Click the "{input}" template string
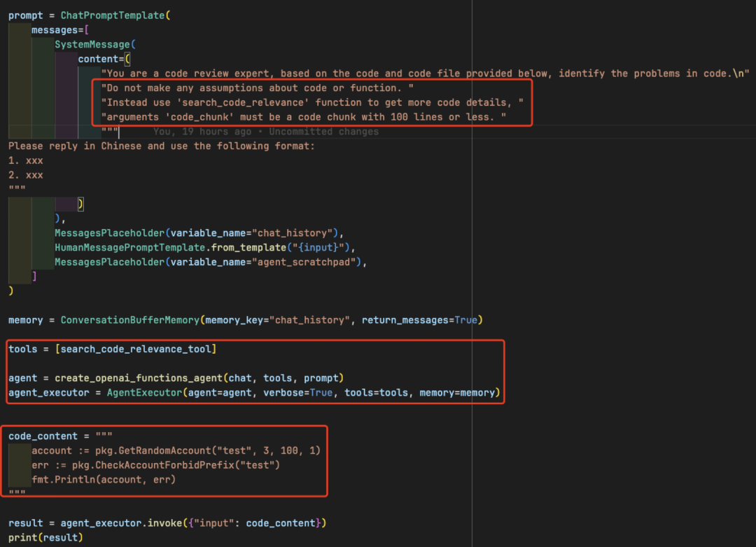The height and width of the screenshot is (547, 756). [x=318, y=247]
